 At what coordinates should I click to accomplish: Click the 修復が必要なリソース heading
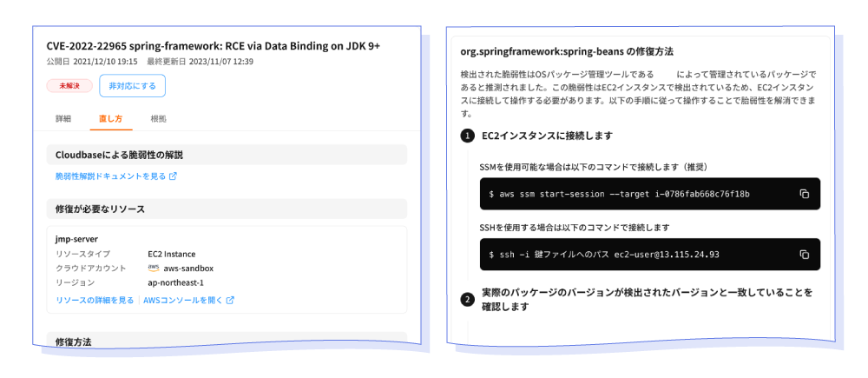point(100,209)
